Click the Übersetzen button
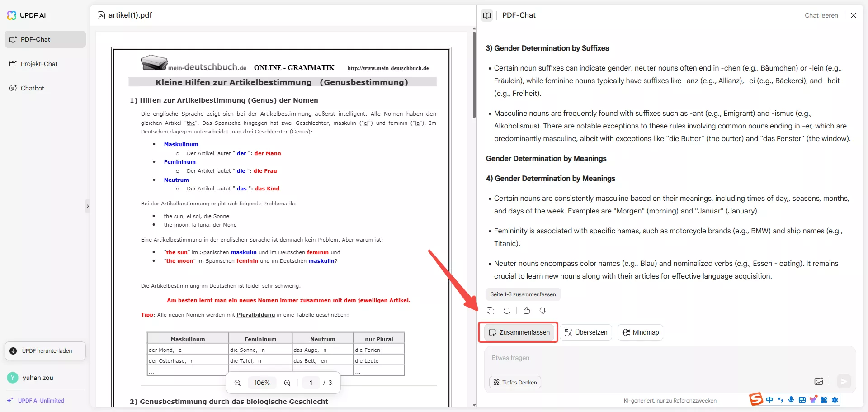The width and height of the screenshot is (868, 412). tap(586, 332)
